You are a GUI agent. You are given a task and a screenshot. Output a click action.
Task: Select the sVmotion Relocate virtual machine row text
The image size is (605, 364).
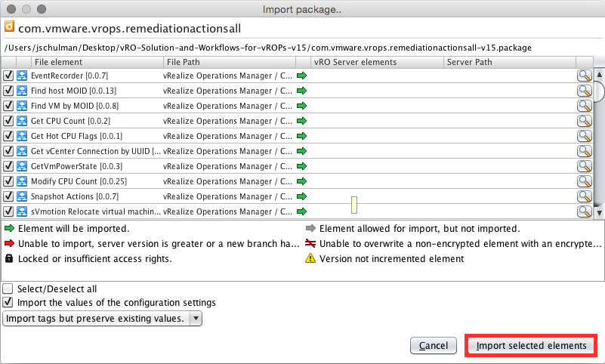(96, 211)
